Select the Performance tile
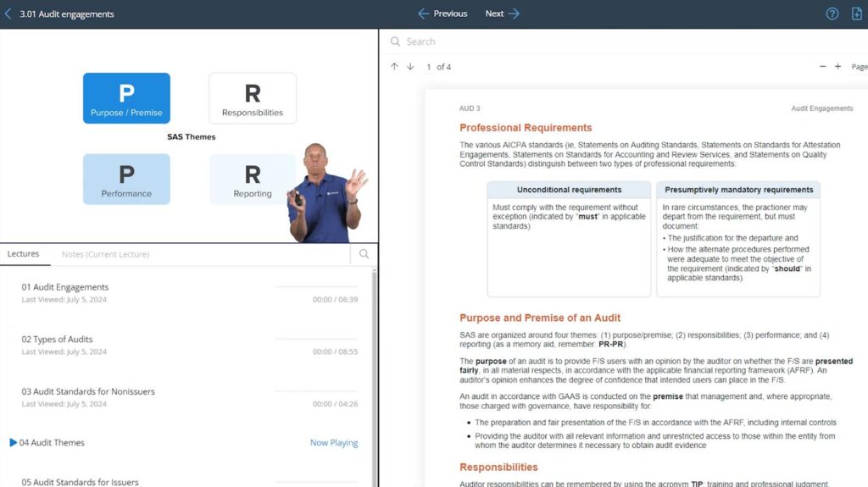This screenshot has height=487, width=868. coord(127,180)
